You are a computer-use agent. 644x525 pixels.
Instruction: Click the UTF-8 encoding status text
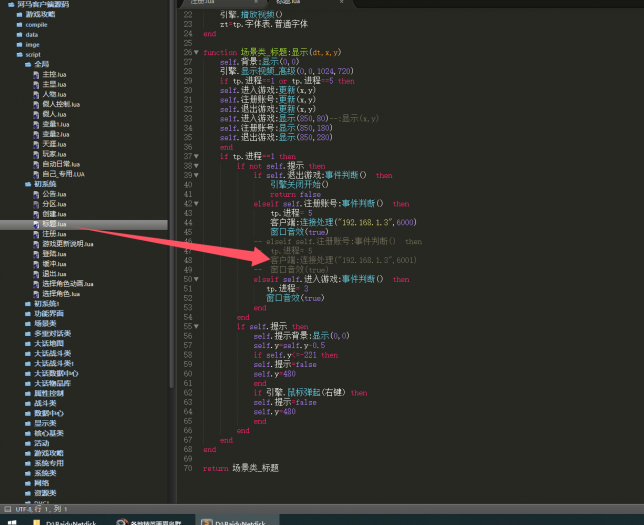click(19, 508)
